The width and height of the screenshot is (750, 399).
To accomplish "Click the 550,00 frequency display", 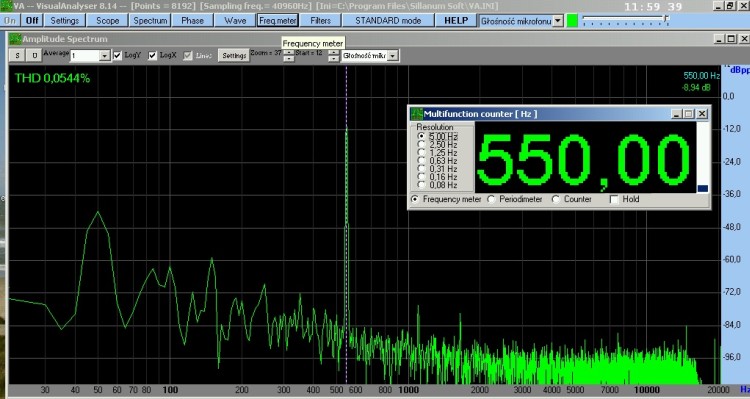I will click(585, 158).
